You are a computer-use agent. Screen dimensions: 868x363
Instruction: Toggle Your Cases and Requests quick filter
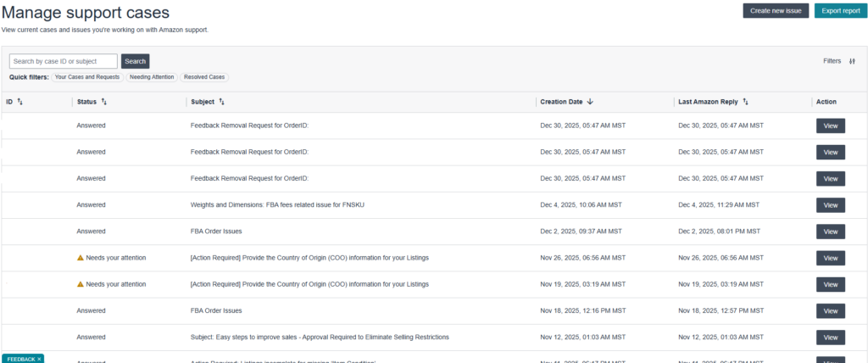coord(87,77)
